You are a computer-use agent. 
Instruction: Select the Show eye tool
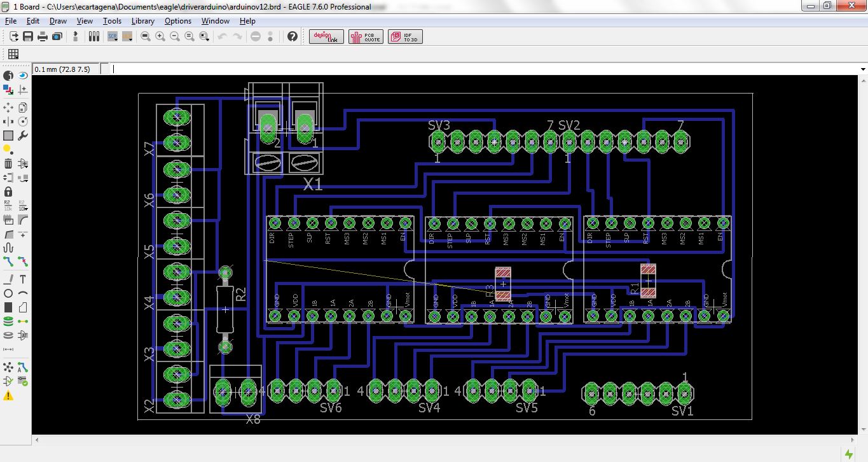coord(23,76)
